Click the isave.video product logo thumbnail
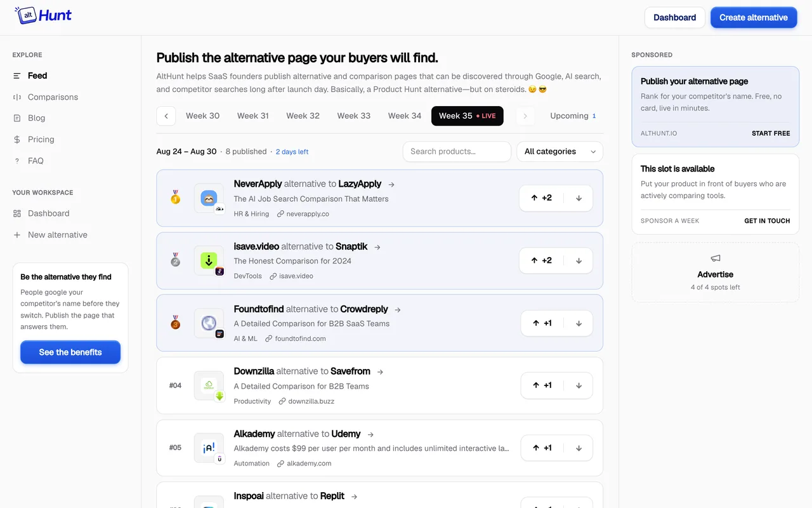812x508 pixels. pyautogui.click(x=209, y=261)
